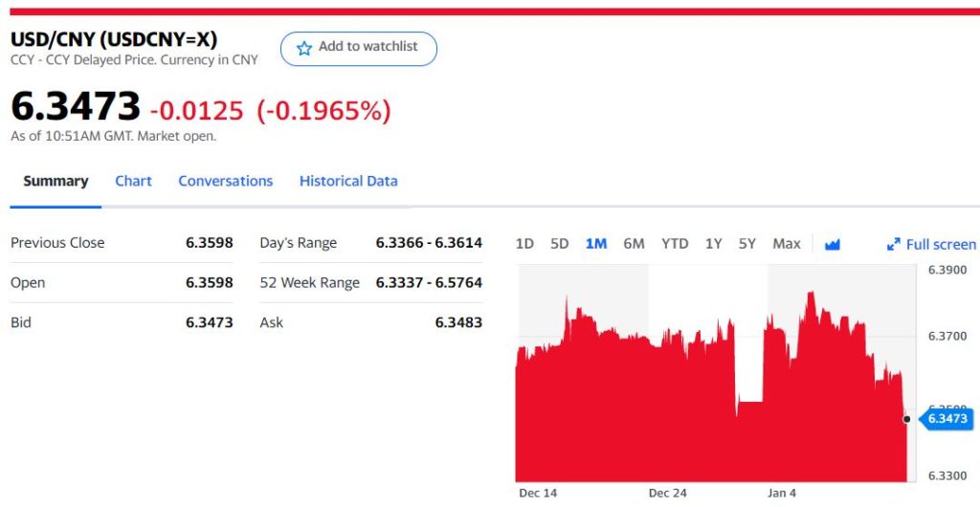Select the 1D chart range
980x507 pixels.
tap(524, 244)
